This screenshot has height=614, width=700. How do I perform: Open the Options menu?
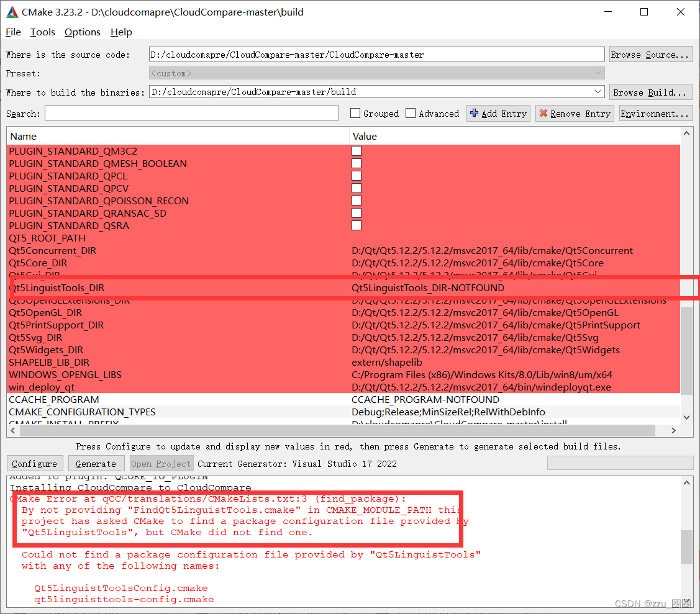(x=82, y=32)
